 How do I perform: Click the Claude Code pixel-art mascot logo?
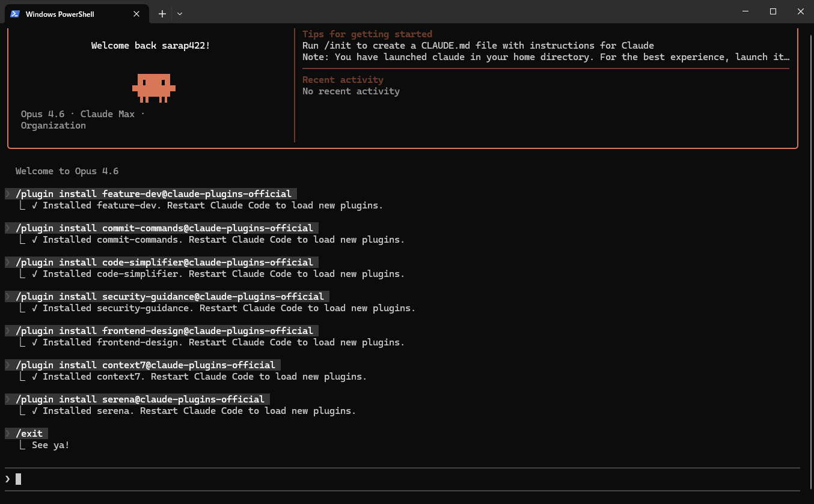pos(153,88)
